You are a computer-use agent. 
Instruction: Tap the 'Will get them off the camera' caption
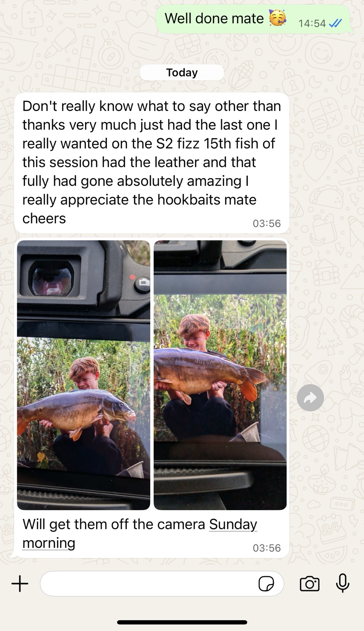point(114,524)
